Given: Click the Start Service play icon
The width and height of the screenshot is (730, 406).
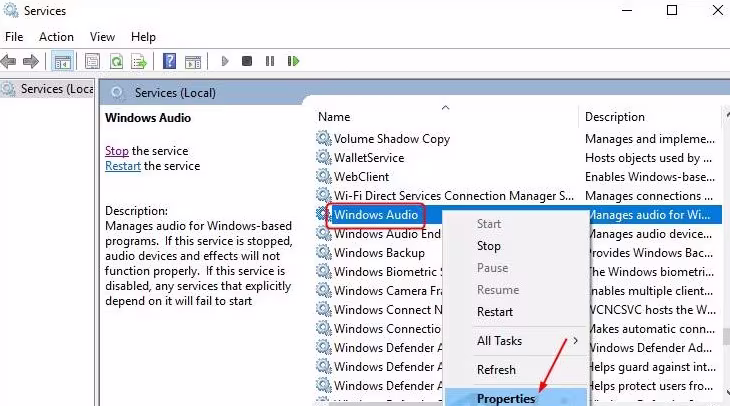Looking at the screenshot, I should click(x=225, y=61).
